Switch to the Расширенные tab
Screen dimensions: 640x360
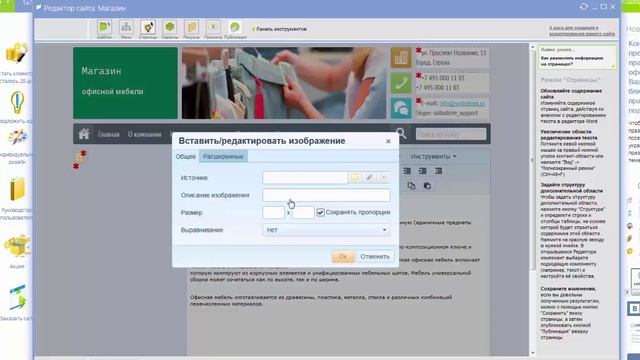pos(223,156)
